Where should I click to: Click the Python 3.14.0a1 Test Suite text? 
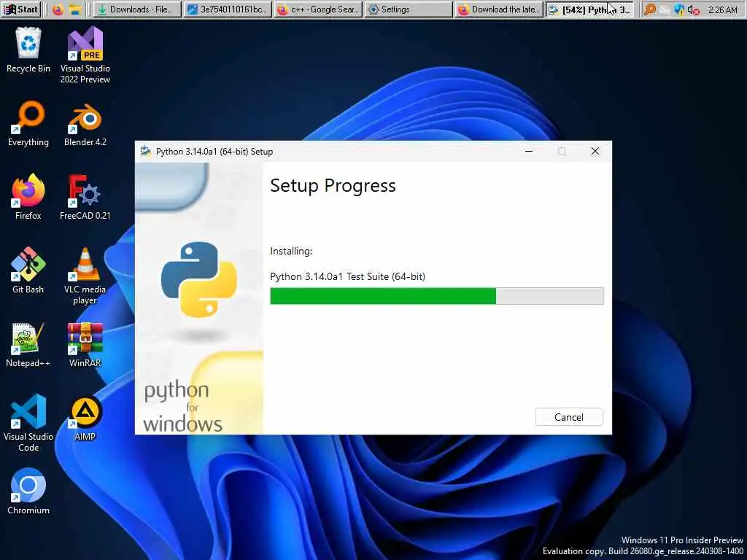(347, 276)
